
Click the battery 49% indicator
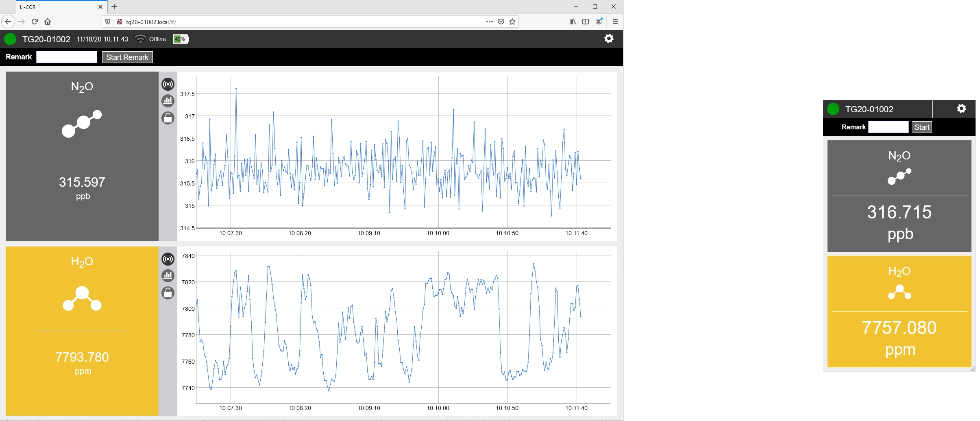pyautogui.click(x=181, y=39)
